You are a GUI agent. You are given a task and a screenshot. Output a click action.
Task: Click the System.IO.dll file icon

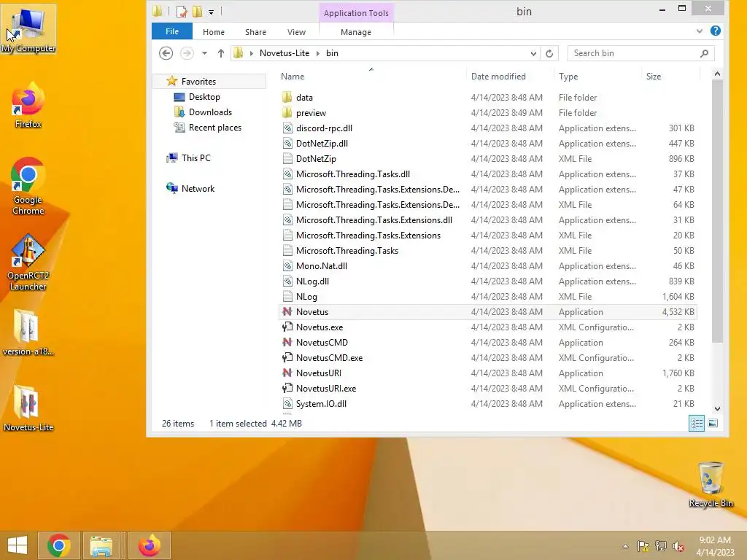pyautogui.click(x=287, y=404)
